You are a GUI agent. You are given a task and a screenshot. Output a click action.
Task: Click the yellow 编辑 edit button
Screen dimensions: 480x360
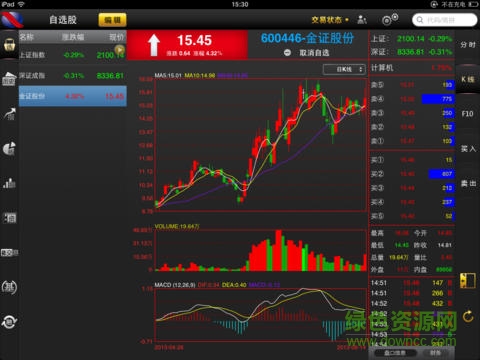pos(113,20)
